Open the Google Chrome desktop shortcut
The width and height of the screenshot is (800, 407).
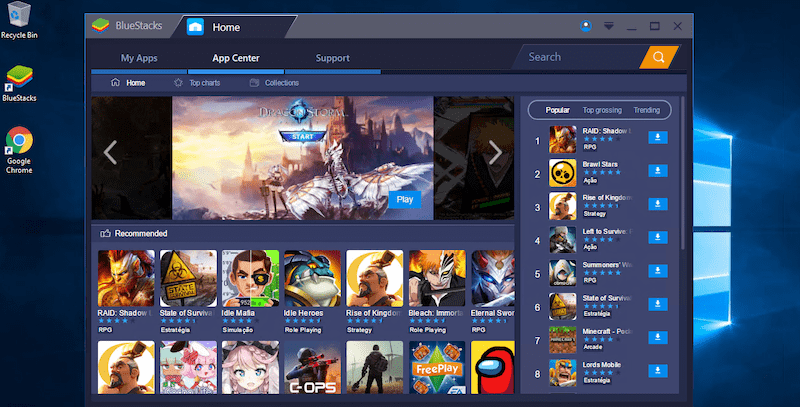(x=19, y=150)
